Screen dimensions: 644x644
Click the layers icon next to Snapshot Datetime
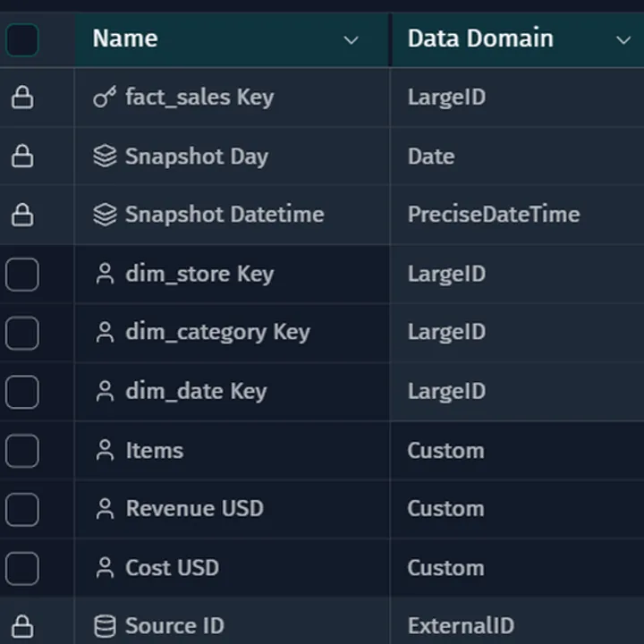105,215
